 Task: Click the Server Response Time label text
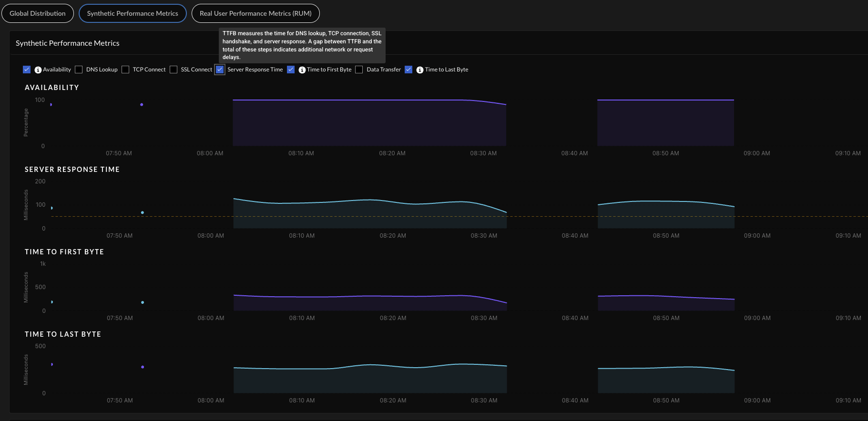255,70
